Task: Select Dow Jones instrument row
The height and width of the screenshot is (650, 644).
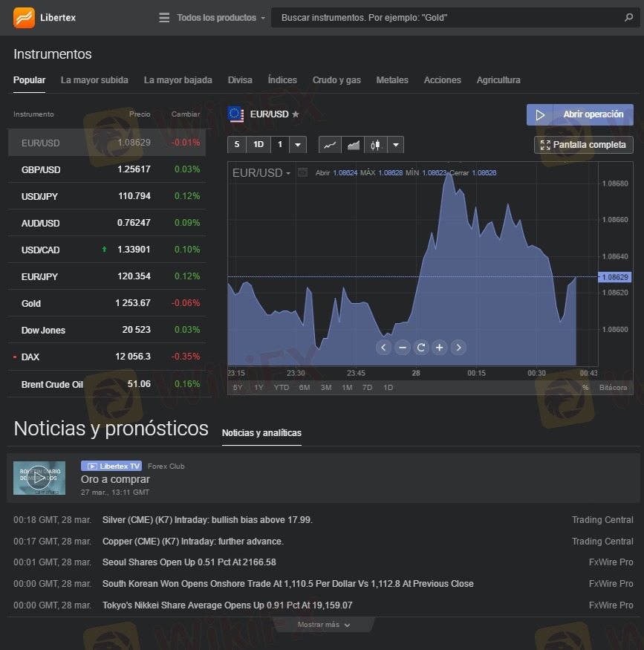Action: pyautogui.click(x=107, y=330)
